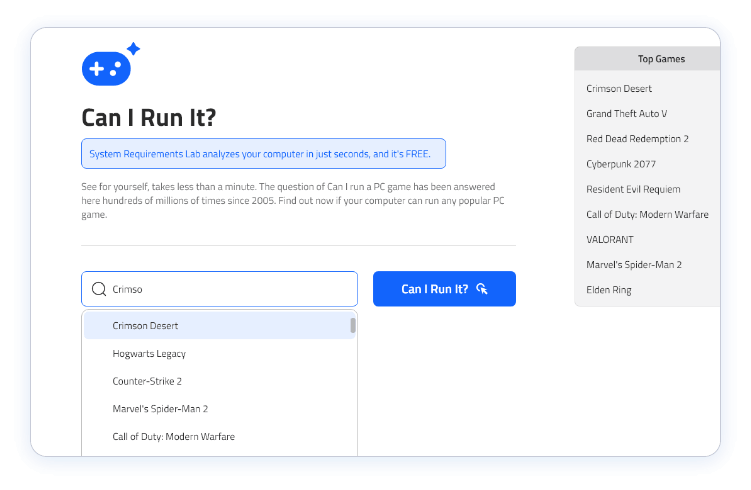
Task: Click the blue game controller logo
Action: tap(111, 64)
